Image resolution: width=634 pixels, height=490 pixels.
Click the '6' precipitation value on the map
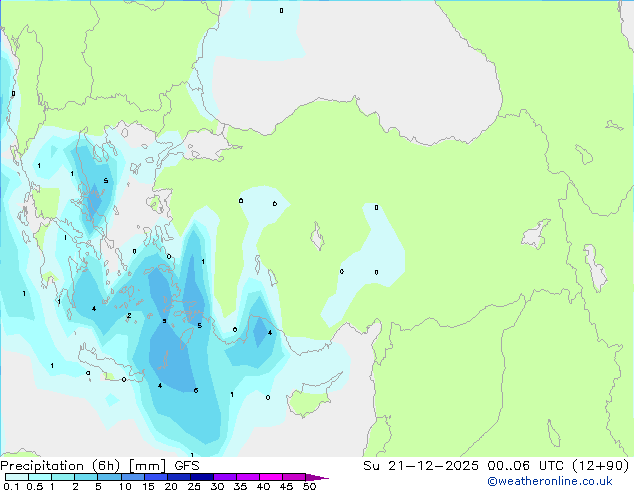coord(196,391)
